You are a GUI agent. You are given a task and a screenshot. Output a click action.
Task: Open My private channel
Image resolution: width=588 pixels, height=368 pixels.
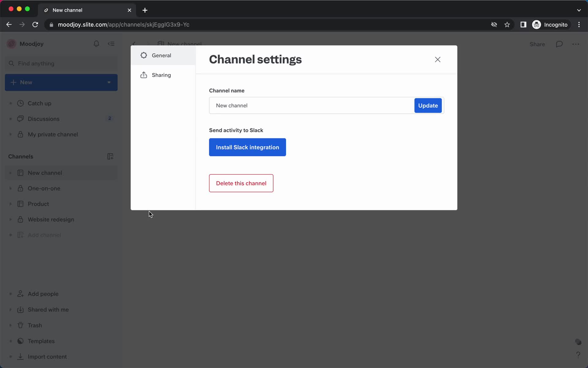tap(53, 135)
